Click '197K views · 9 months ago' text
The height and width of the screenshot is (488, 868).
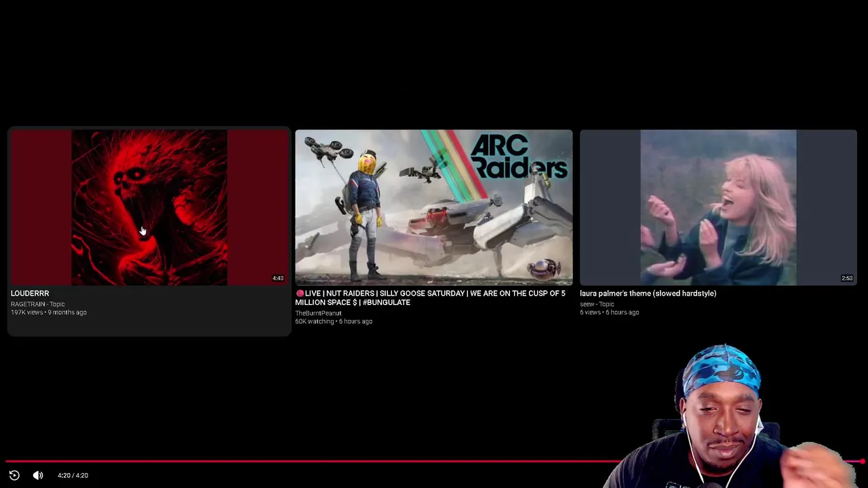[x=49, y=312]
